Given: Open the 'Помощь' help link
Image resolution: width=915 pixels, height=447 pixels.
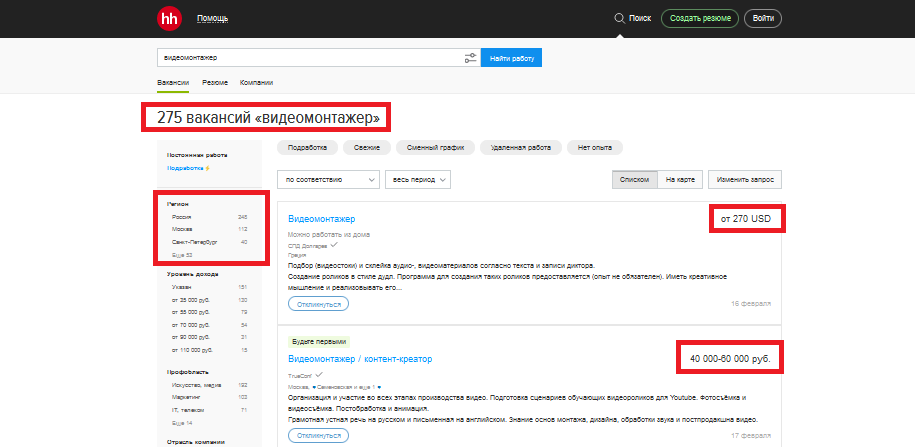Looking at the screenshot, I should [x=212, y=18].
